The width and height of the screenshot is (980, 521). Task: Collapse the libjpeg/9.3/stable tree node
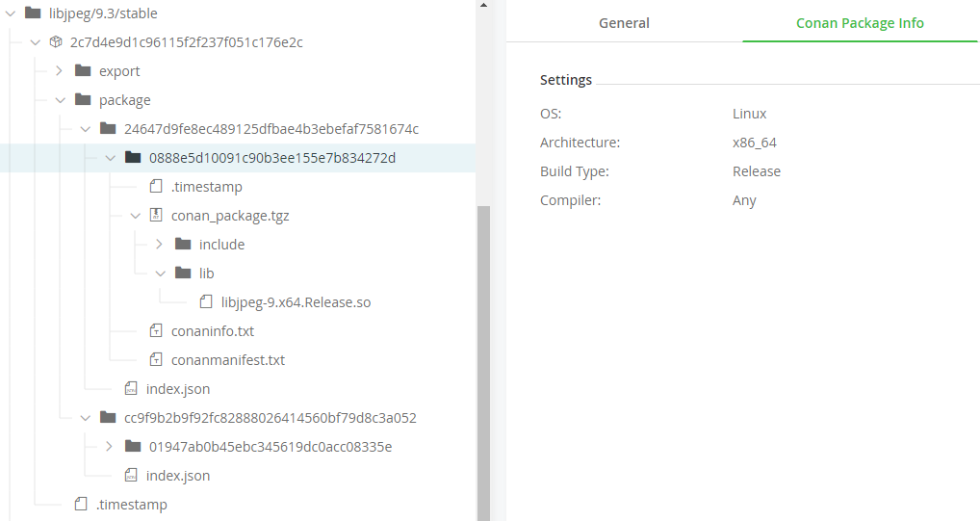(11, 13)
